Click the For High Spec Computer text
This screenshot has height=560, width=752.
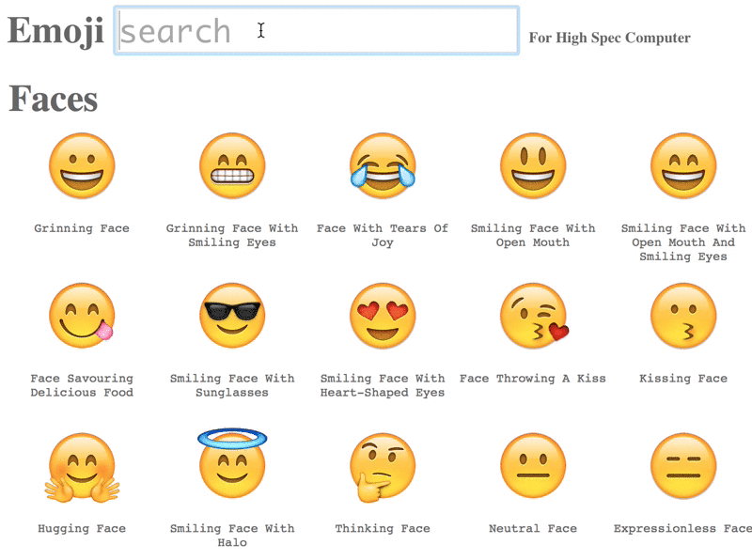tap(611, 39)
